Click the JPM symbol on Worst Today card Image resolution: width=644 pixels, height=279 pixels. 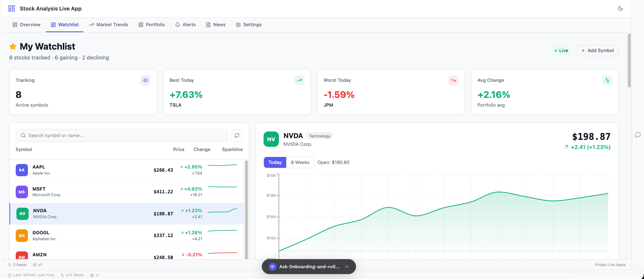328,105
